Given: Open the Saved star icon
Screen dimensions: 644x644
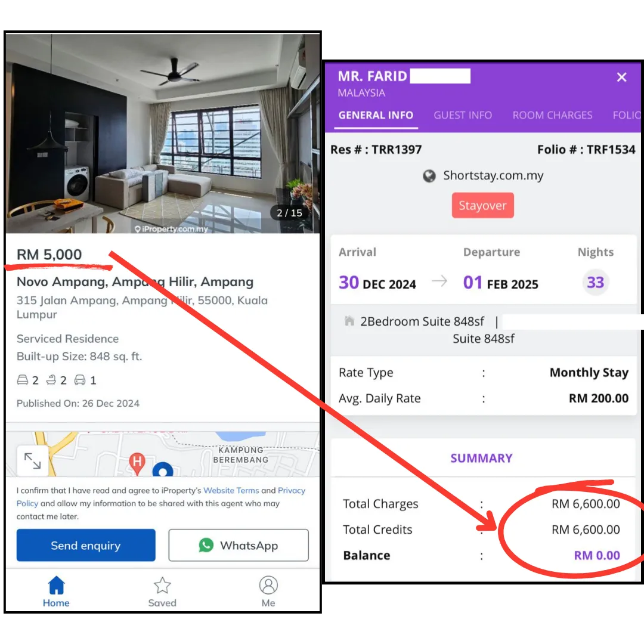Looking at the screenshot, I should (x=162, y=586).
